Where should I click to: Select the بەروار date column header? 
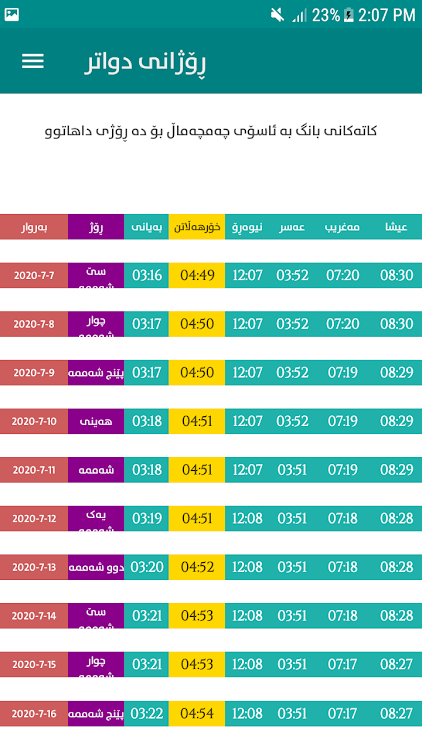click(x=34, y=227)
